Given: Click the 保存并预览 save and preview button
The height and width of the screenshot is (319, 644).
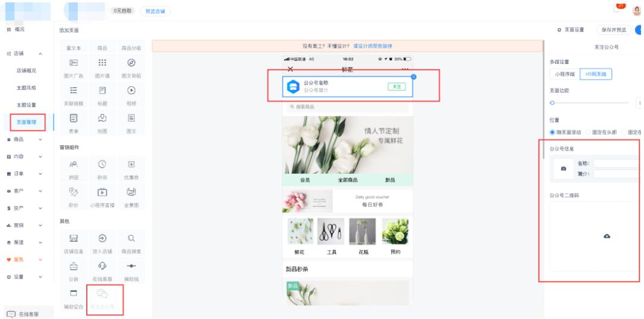Looking at the screenshot, I should [614, 30].
